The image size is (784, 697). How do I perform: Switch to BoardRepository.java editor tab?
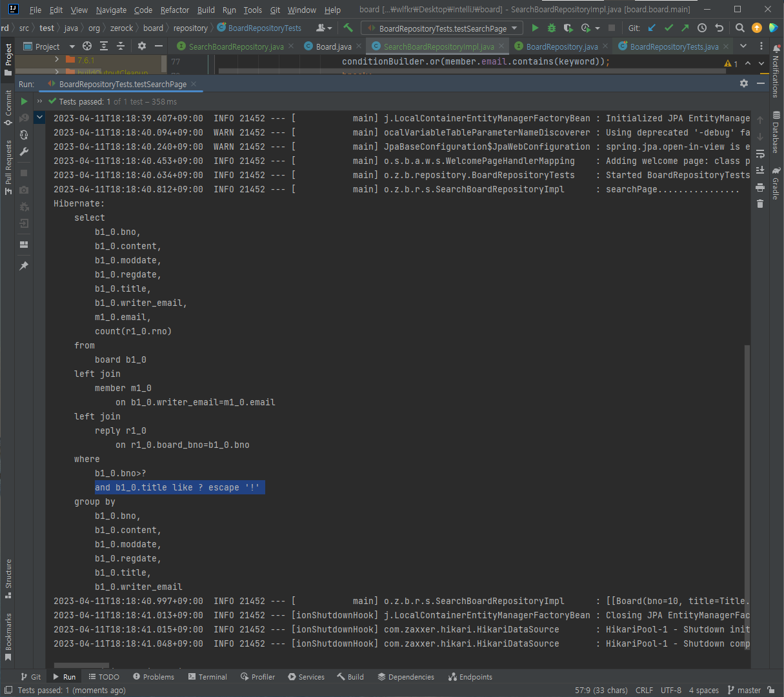[x=561, y=46]
